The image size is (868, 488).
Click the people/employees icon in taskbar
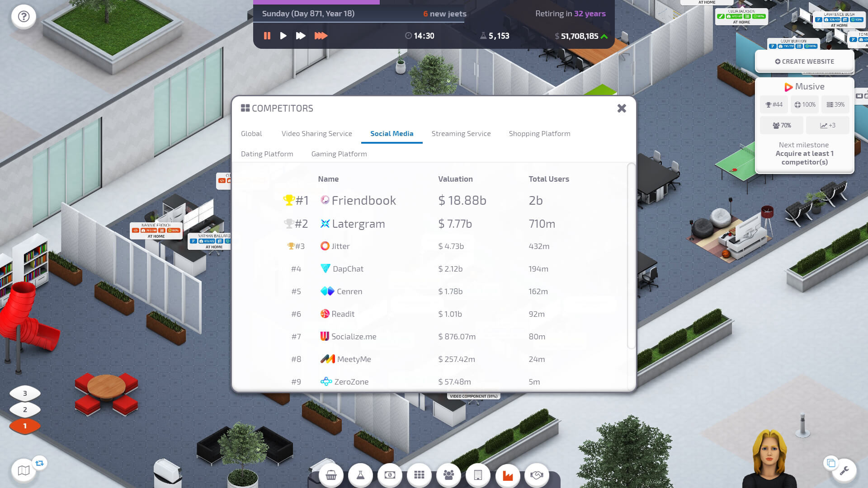click(x=448, y=475)
